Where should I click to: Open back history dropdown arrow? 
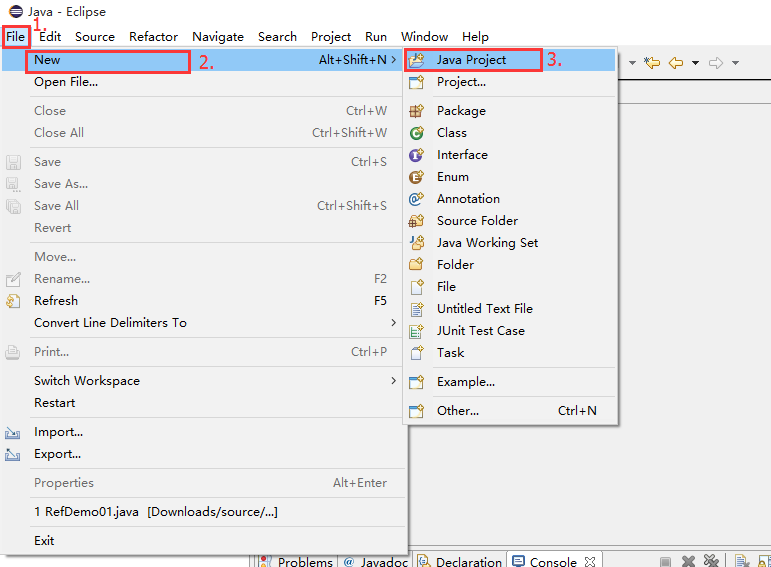(x=695, y=63)
